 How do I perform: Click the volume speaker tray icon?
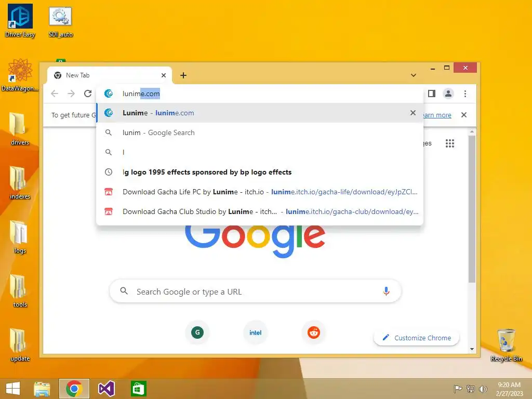(x=483, y=389)
